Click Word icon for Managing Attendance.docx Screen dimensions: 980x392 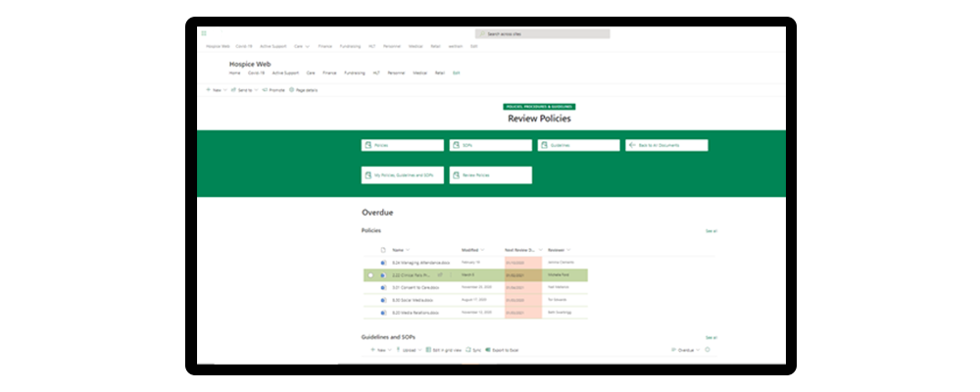pos(384,263)
